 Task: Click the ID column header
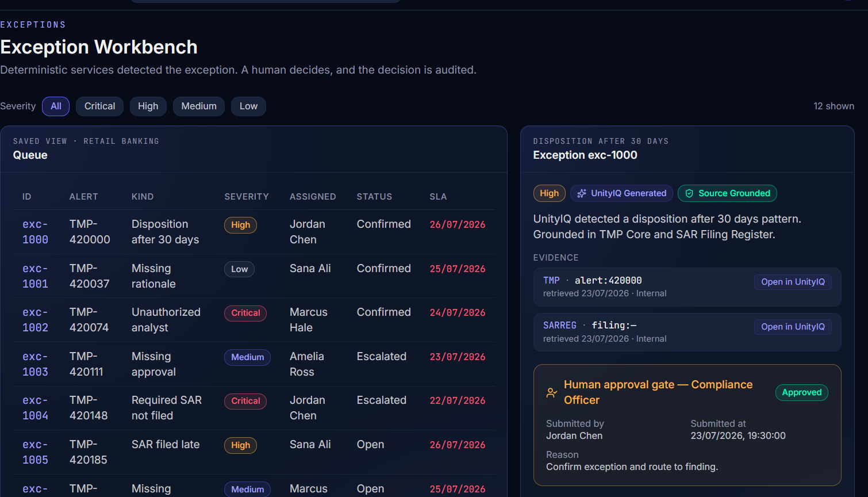click(27, 197)
